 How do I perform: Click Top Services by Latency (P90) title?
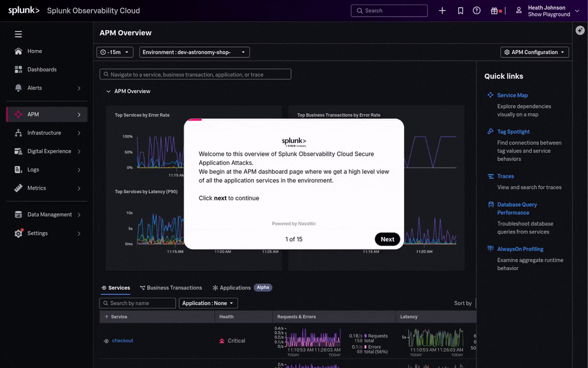[x=146, y=191]
